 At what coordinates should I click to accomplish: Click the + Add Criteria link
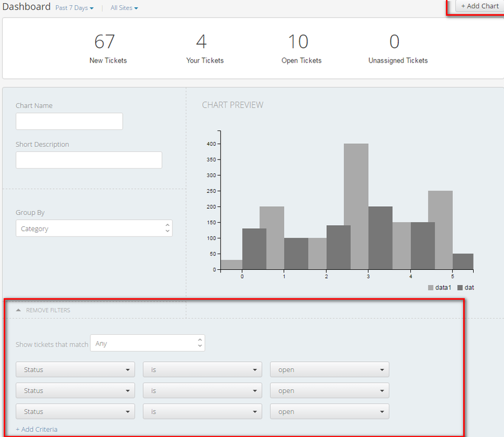tap(36, 429)
